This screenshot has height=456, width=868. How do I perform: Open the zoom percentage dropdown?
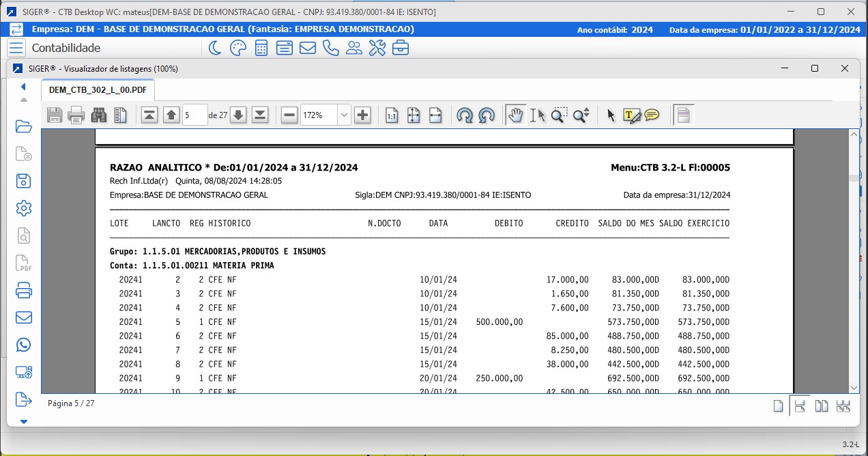(x=344, y=115)
